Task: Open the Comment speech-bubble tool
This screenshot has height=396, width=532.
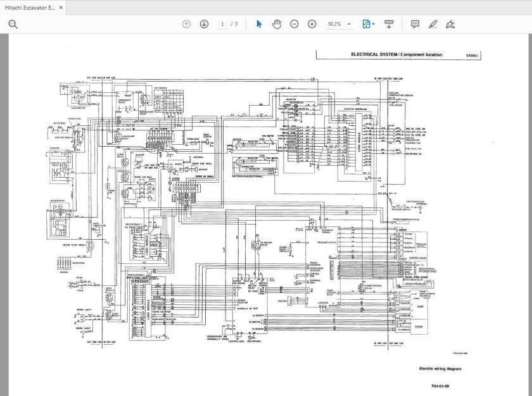Action: pos(415,25)
